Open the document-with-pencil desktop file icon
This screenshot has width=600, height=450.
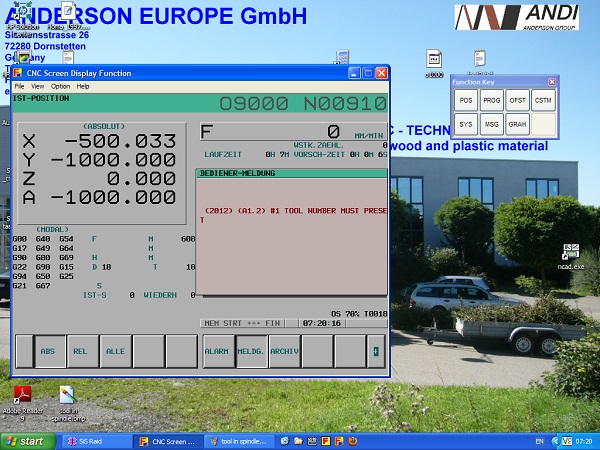tap(68, 11)
